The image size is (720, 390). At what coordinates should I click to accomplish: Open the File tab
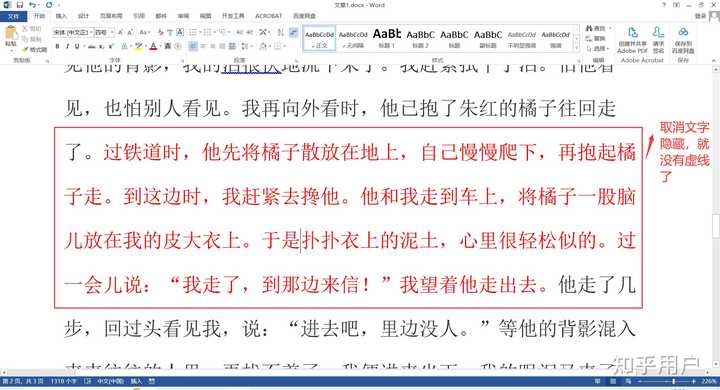click(x=13, y=16)
